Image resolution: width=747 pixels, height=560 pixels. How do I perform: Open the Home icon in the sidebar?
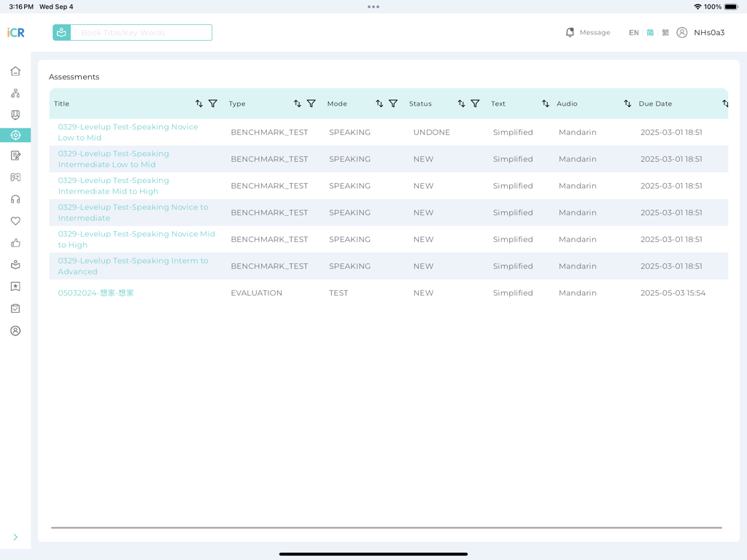[x=15, y=71]
